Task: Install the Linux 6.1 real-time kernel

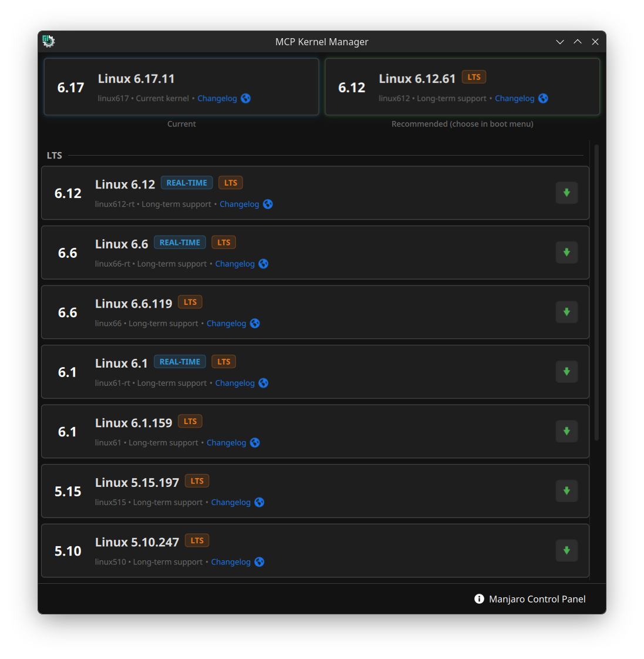Action: (x=567, y=372)
